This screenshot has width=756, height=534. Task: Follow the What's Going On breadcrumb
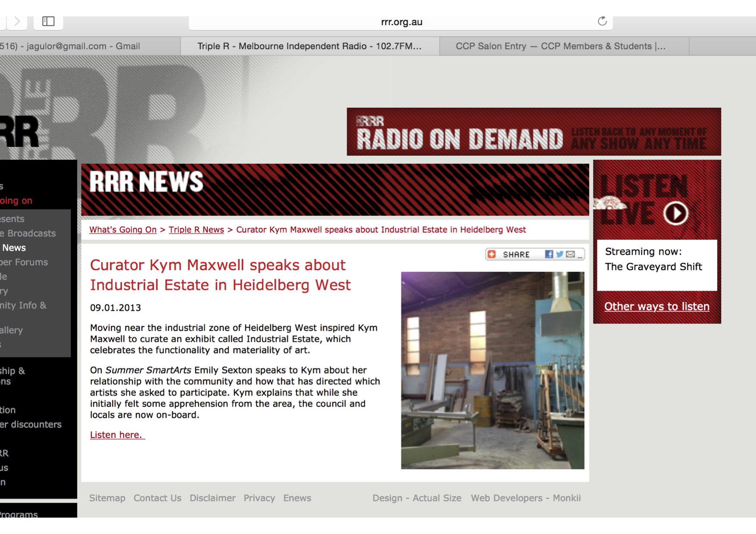tap(123, 230)
